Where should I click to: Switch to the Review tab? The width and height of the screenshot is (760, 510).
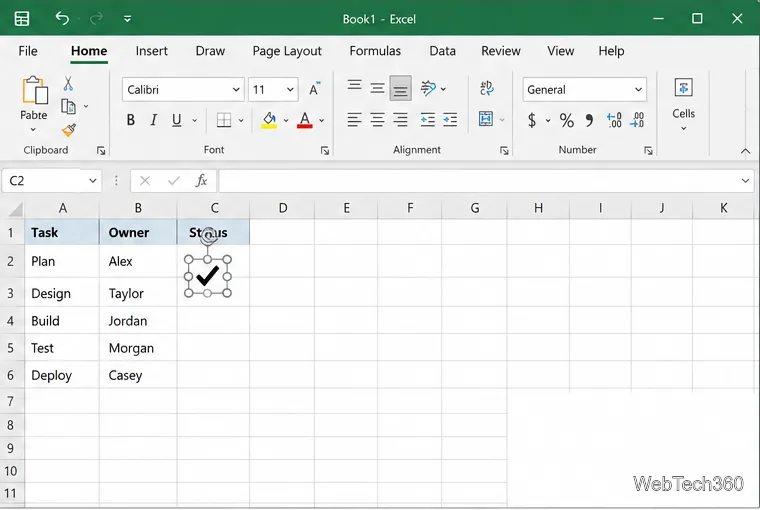[x=501, y=51]
